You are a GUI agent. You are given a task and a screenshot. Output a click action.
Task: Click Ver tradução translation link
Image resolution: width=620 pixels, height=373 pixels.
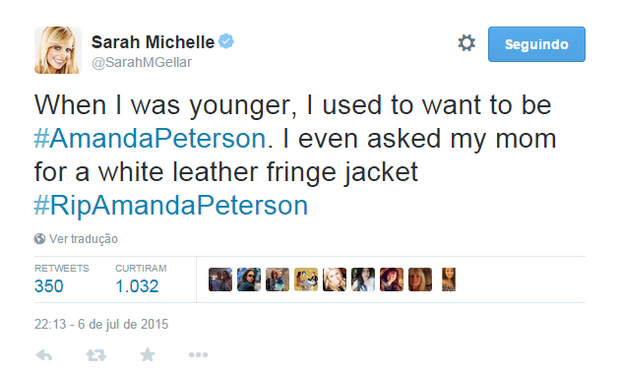click(x=83, y=239)
